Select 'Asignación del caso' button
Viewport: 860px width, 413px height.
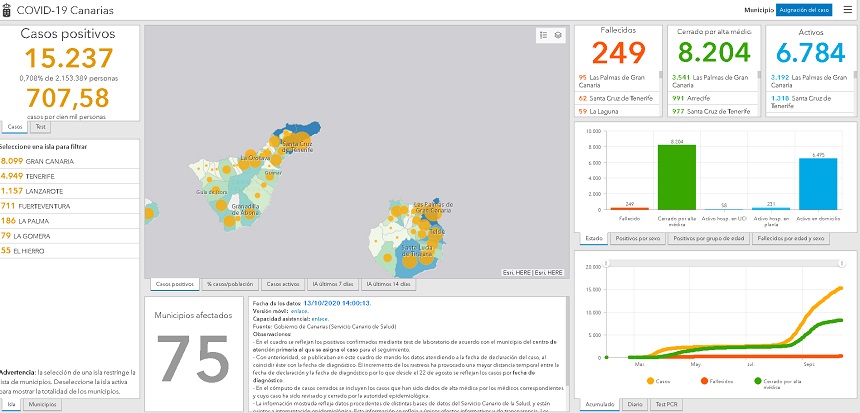[803, 9]
